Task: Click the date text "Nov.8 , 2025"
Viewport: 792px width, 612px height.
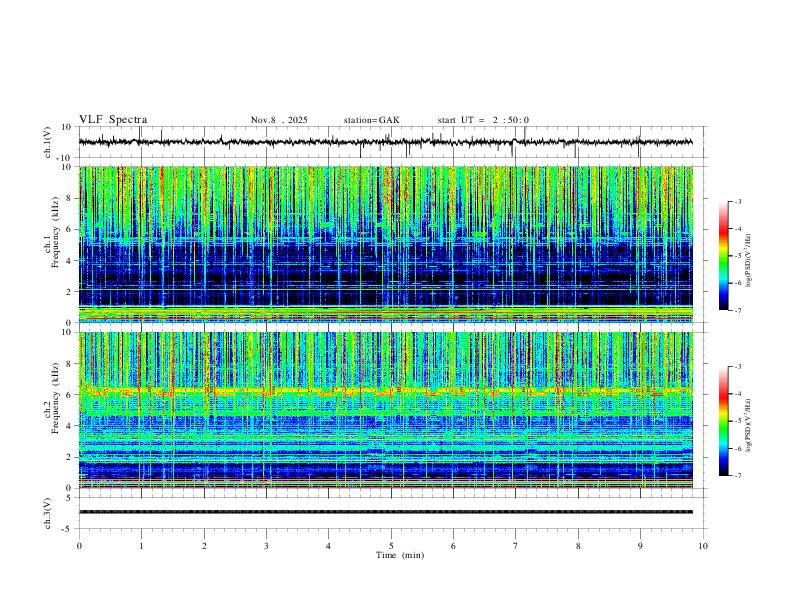Action: click(x=279, y=120)
